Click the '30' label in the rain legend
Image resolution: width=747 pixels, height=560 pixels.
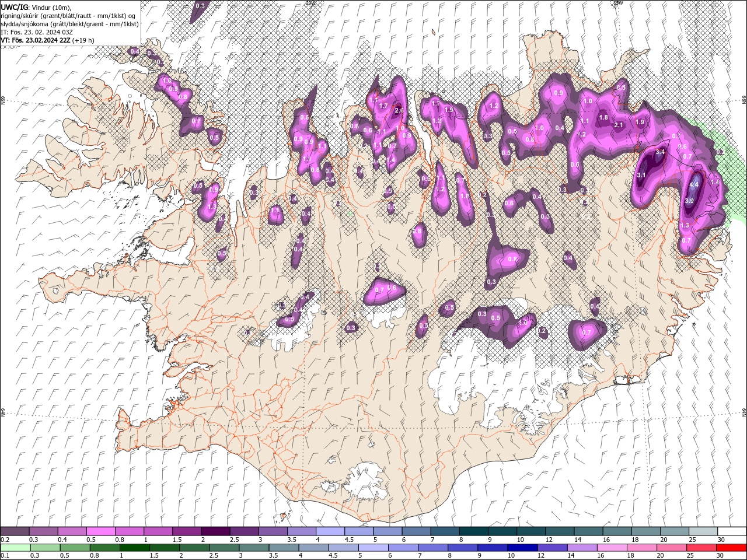click(x=721, y=556)
